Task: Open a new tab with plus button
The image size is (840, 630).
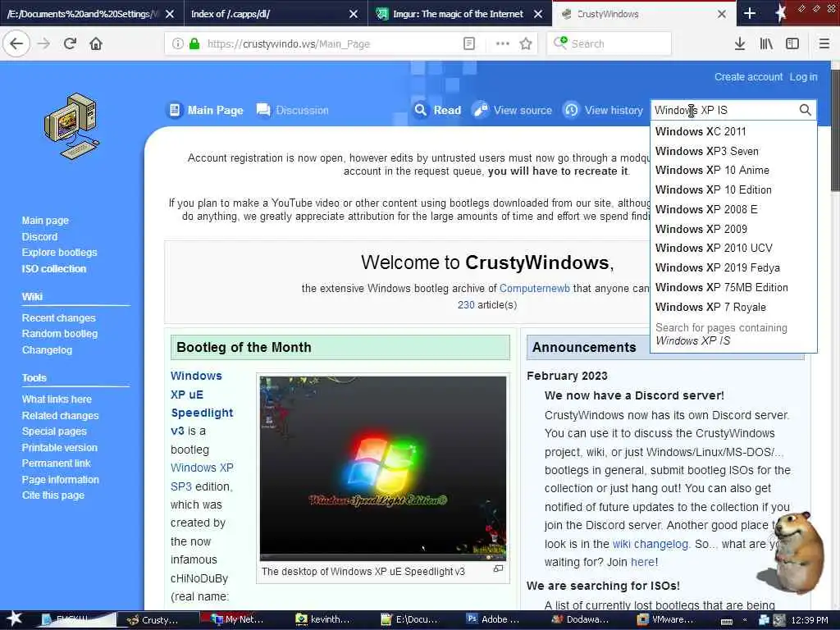Action: [x=750, y=13]
